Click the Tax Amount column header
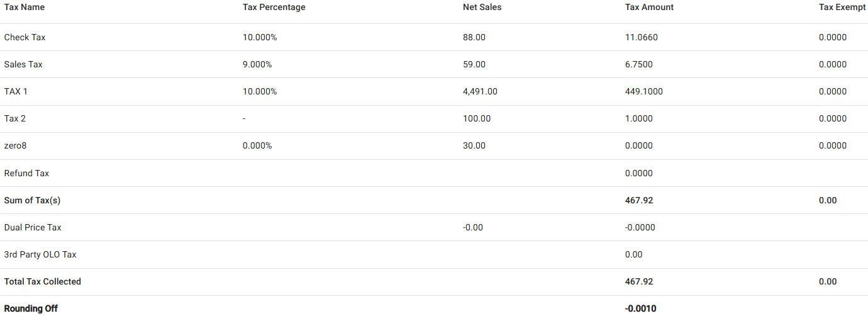This screenshot has width=868, height=316. (649, 8)
